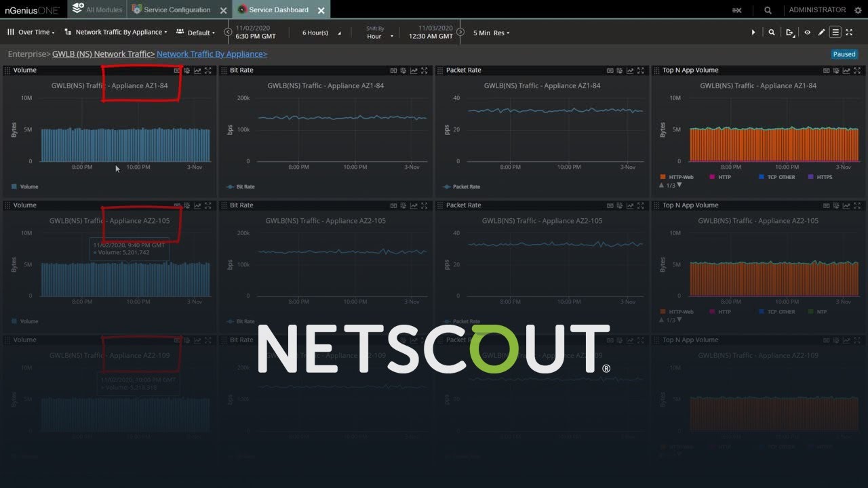Click table view icon on AZ1-84 Packet Rate
This screenshot has width=868, height=488.
click(x=610, y=70)
